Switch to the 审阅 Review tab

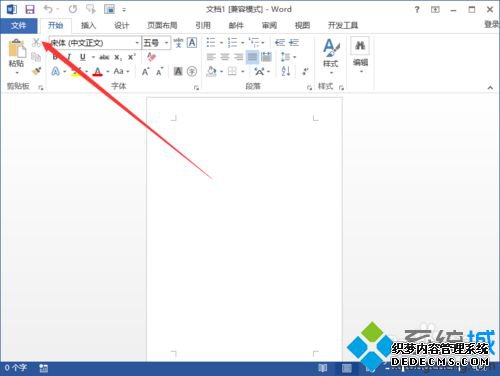[x=269, y=25]
